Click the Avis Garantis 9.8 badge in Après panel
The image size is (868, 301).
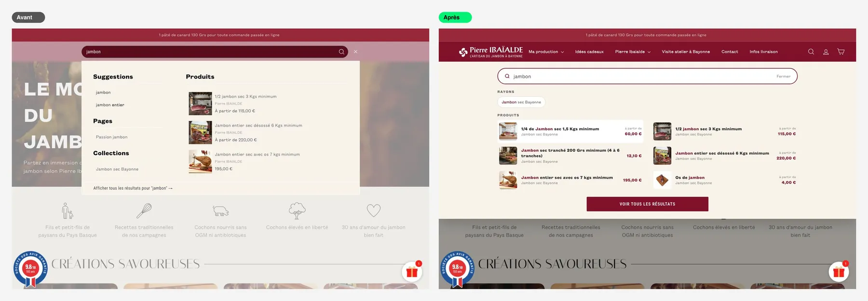(x=457, y=269)
